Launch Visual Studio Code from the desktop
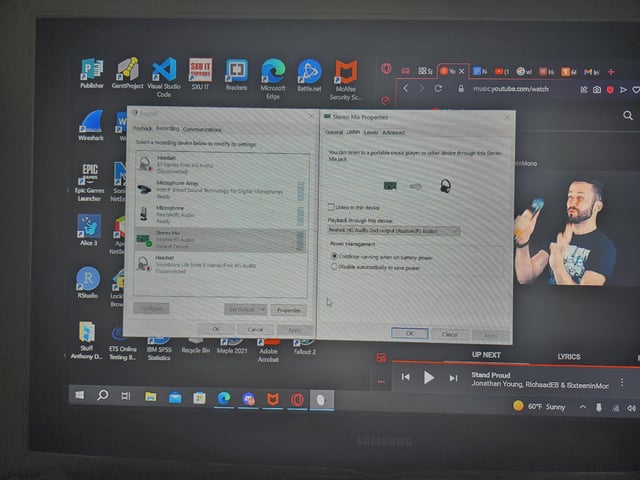This screenshot has width=640, height=480. (x=164, y=77)
